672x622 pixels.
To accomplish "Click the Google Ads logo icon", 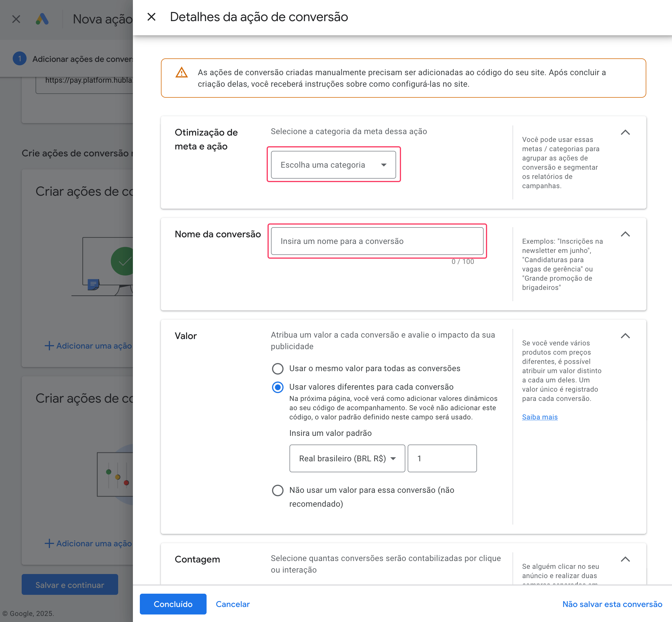I will 42,19.
